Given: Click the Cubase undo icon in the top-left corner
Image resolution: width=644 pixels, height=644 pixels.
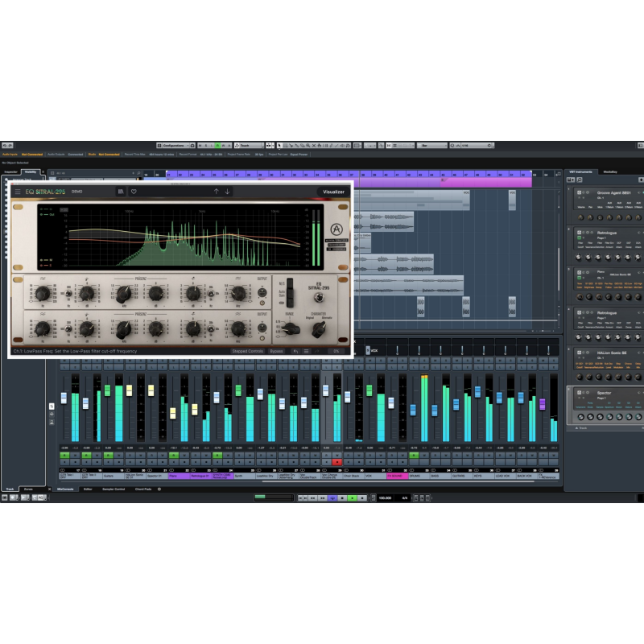Looking at the screenshot, I should click(5, 146).
